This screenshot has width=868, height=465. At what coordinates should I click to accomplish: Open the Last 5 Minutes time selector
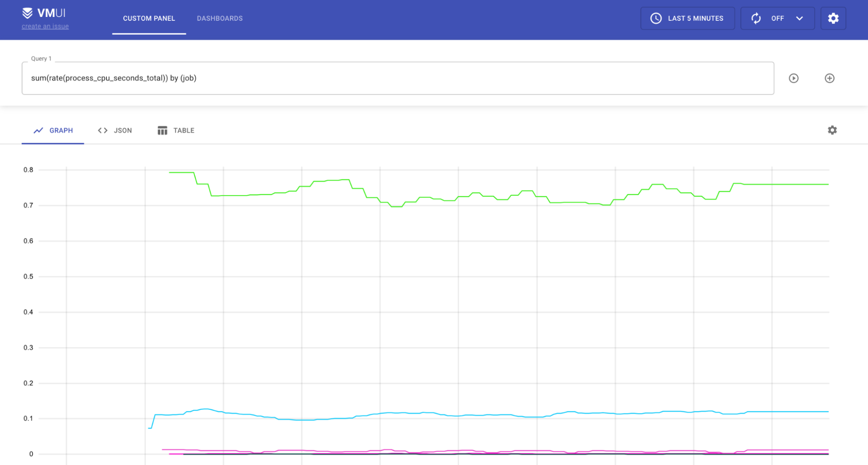click(695, 18)
